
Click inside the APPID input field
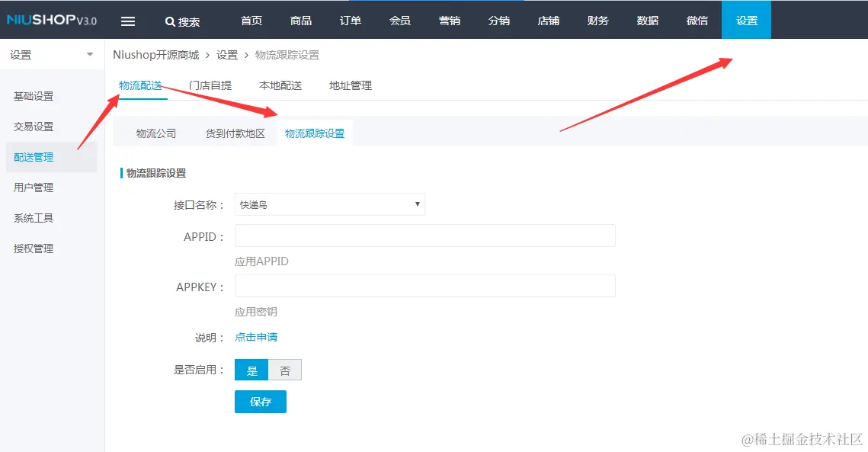[423, 236]
